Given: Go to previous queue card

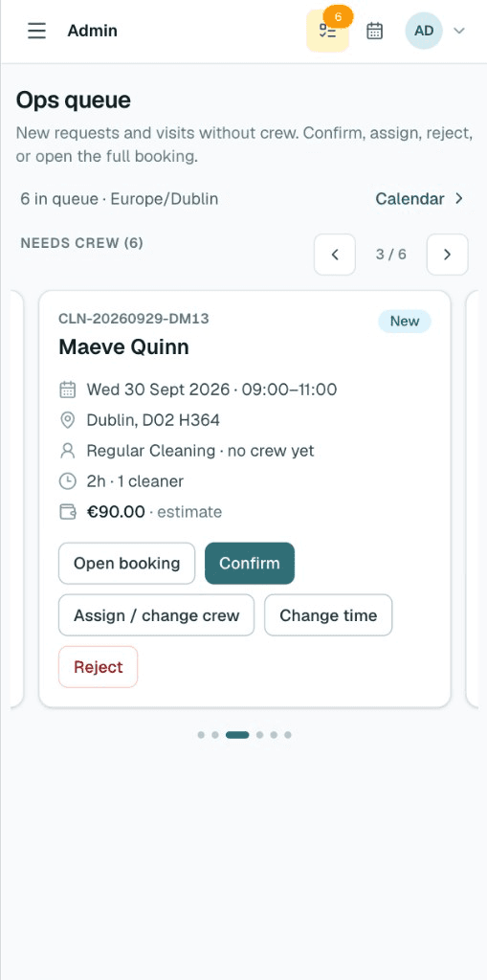Looking at the screenshot, I should [335, 255].
